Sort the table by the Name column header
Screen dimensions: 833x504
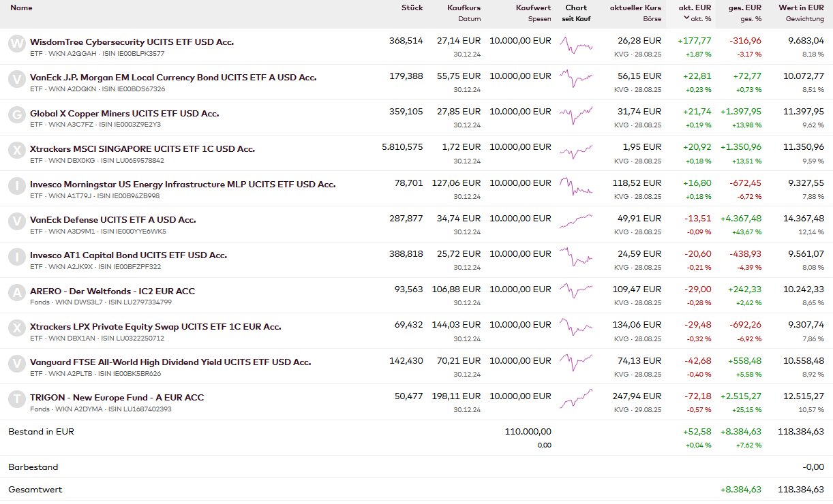[x=21, y=7]
